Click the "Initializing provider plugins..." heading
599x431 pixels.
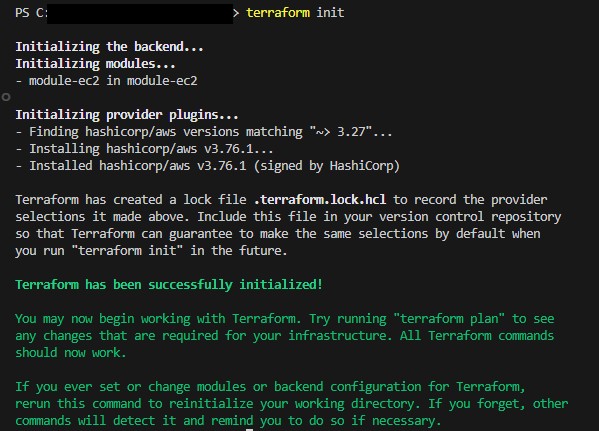click(x=127, y=115)
